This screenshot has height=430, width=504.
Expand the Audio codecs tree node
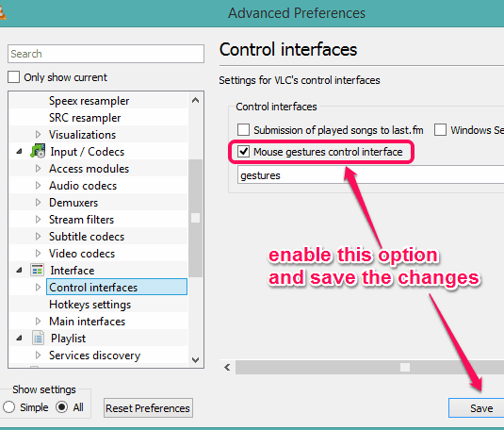pos(38,186)
